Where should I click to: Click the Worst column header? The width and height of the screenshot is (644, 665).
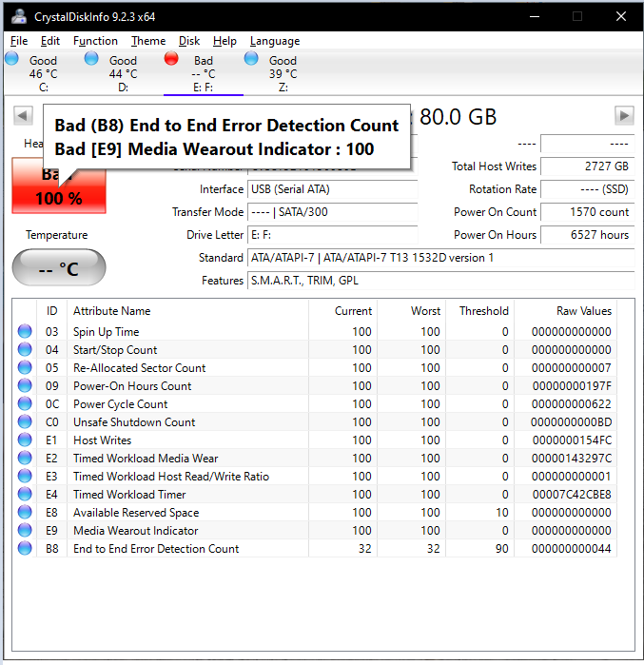pyautogui.click(x=411, y=311)
